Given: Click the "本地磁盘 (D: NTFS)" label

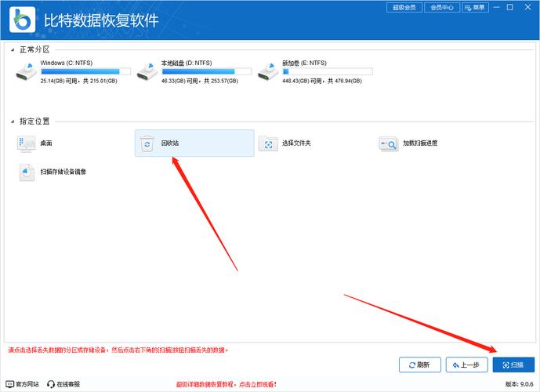Looking at the screenshot, I should pos(187,63).
